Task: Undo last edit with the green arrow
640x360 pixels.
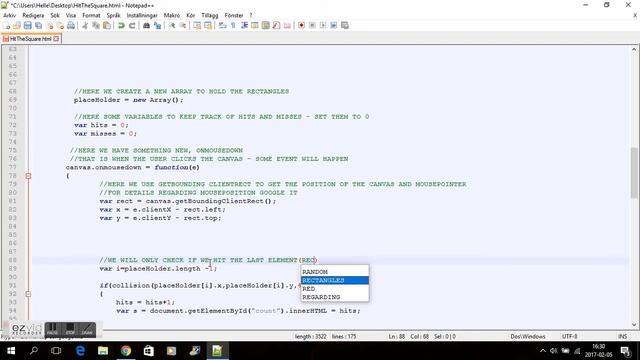Action: tap(121, 25)
